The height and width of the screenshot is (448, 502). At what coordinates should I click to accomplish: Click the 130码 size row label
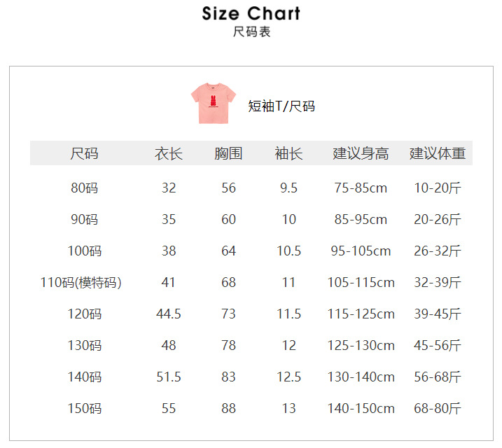[x=85, y=346]
